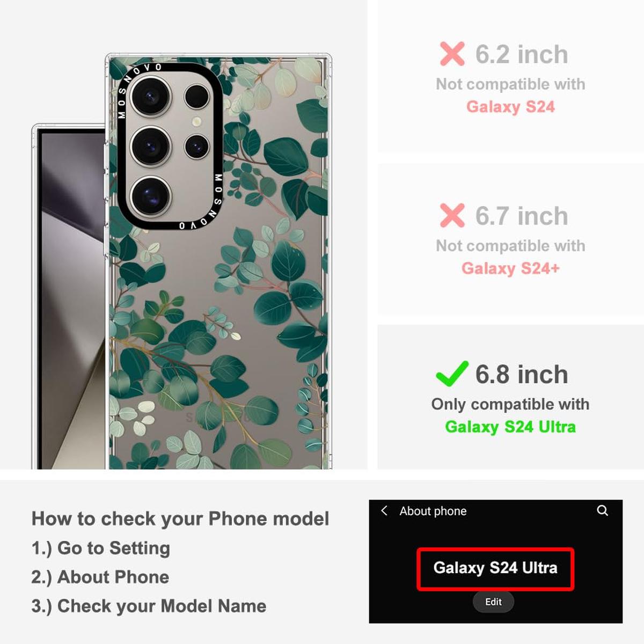Click the search magnifier icon in About phone
The image size is (644, 644).
(603, 510)
